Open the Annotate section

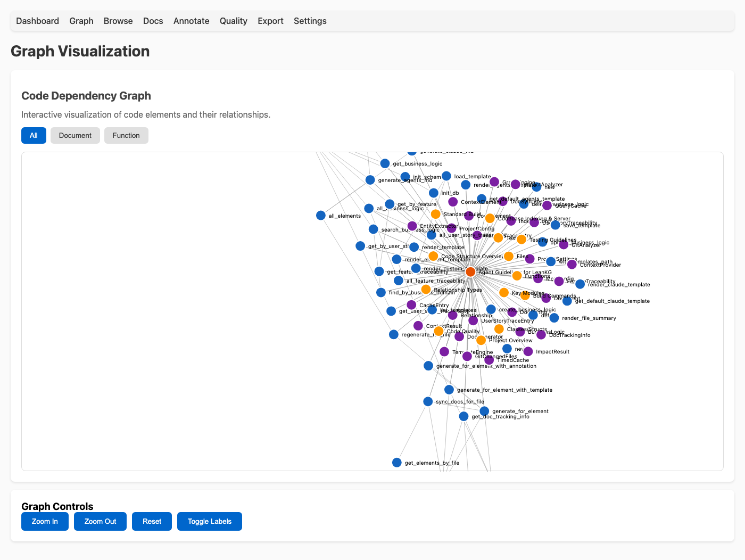191,21
